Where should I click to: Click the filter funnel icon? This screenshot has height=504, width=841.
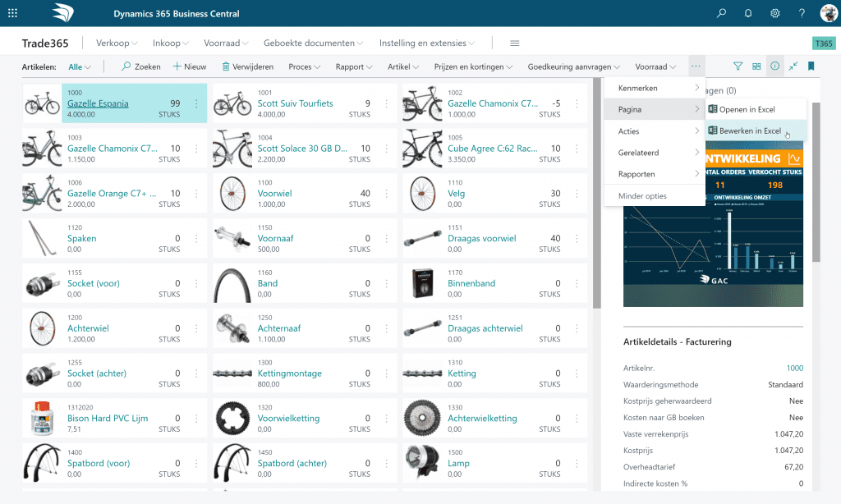click(x=738, y=66)
